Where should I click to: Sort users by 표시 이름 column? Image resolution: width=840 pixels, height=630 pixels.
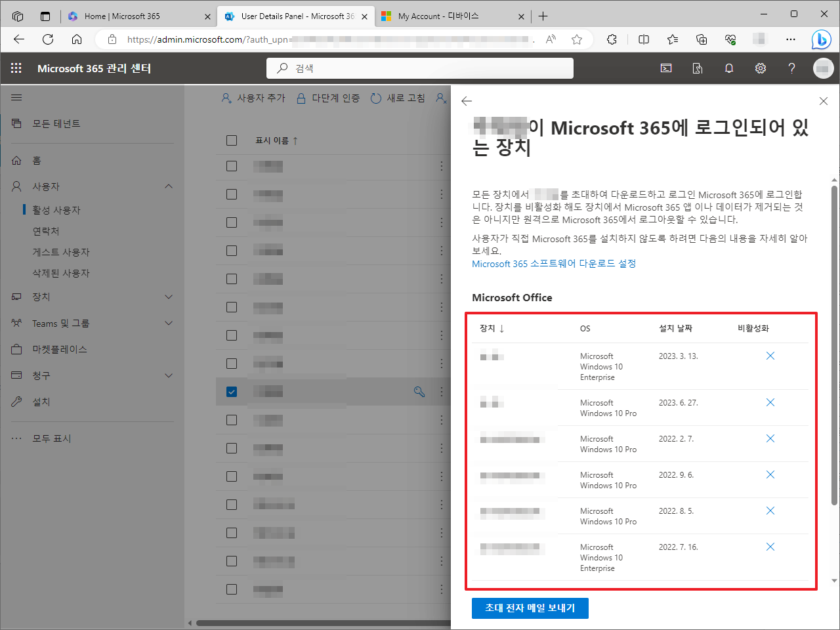click(x=276, y=140)
